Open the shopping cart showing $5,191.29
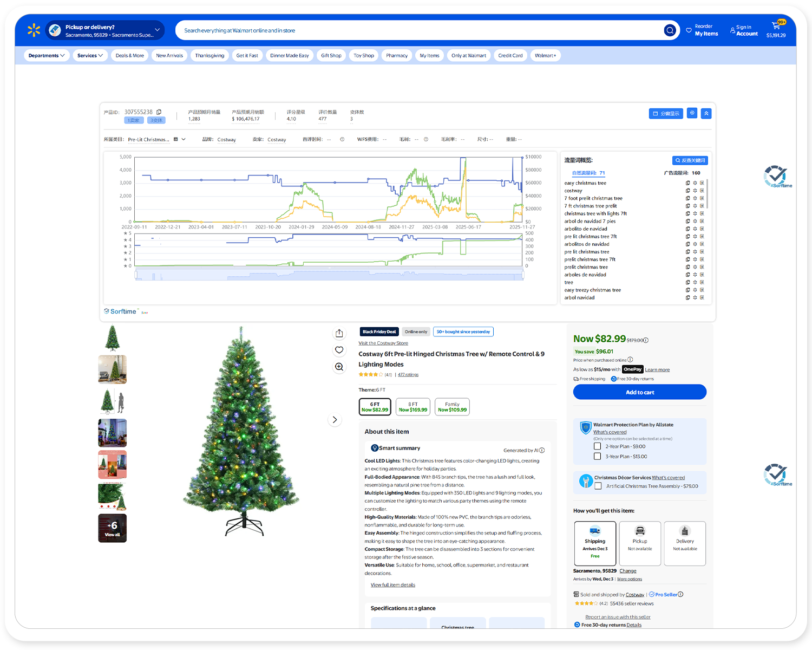Image resolution: width=812 pixels, height=650 pixels. coord(776,30)
